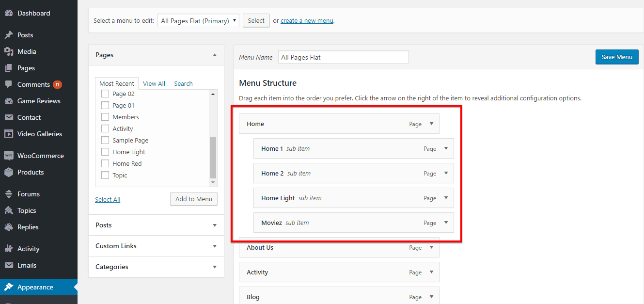
Task: Check the Sample Page checkbox
Action: pyautogui.click(x=105, y=140)
